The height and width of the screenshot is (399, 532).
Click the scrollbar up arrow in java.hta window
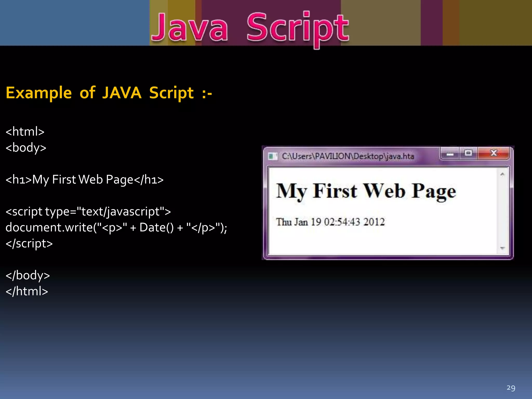click(502, 175)
